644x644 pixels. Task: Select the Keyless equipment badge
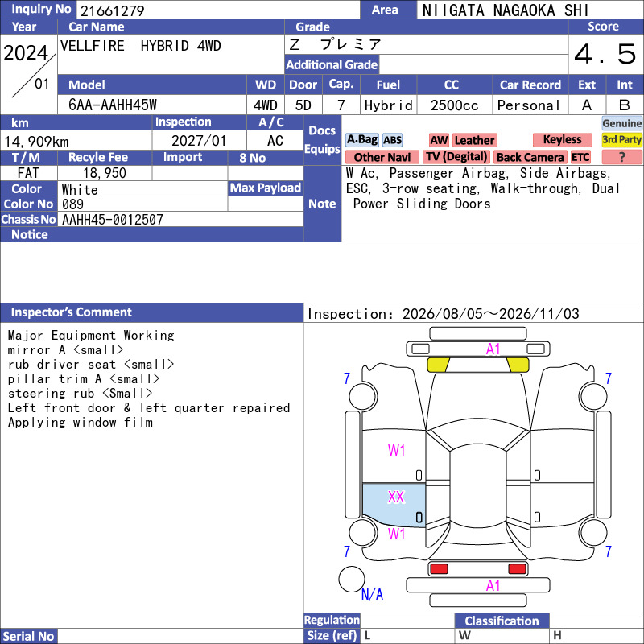tap(562, 139)
